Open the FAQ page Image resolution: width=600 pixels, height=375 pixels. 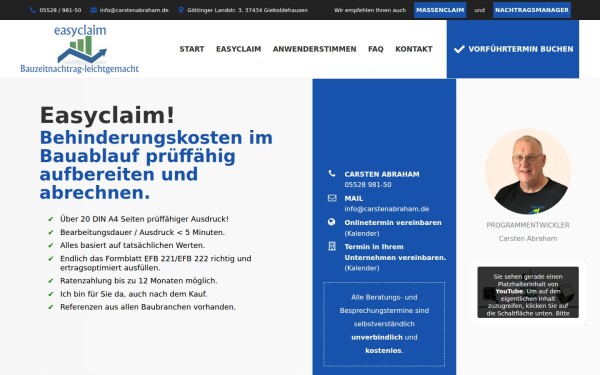tap(376, 49)
